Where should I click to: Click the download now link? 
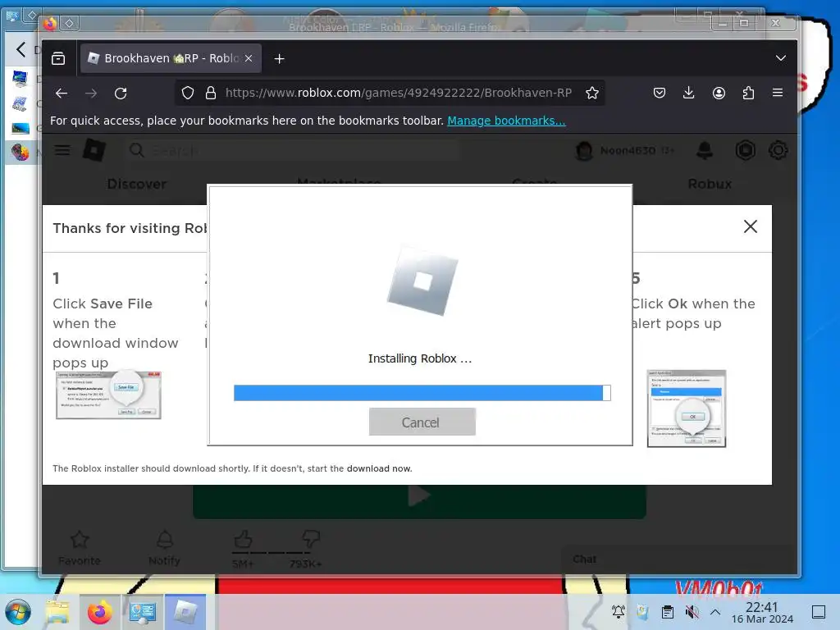point(379,468)
